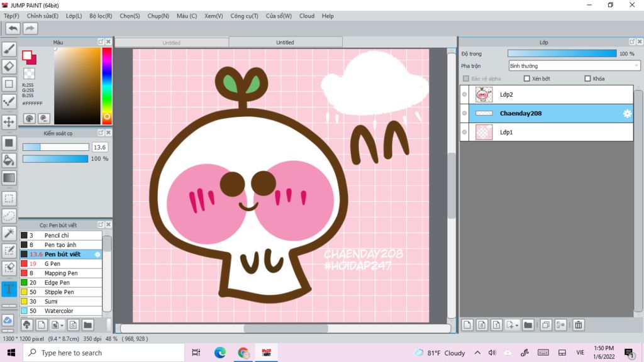Image resolution: width=644 pixels, height=362 pixels.
Task: Open Chrome from taskbar
Action: tap(243, 353)
